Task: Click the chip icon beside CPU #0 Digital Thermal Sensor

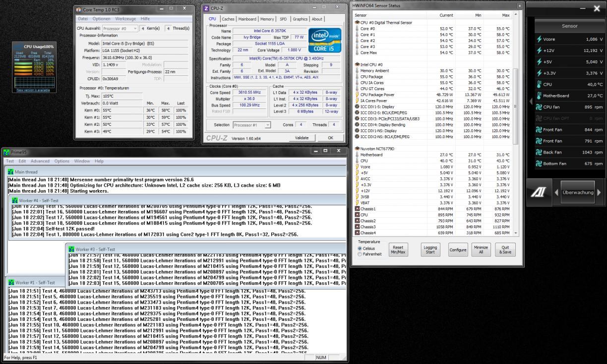Action: (x=357, y=22)
